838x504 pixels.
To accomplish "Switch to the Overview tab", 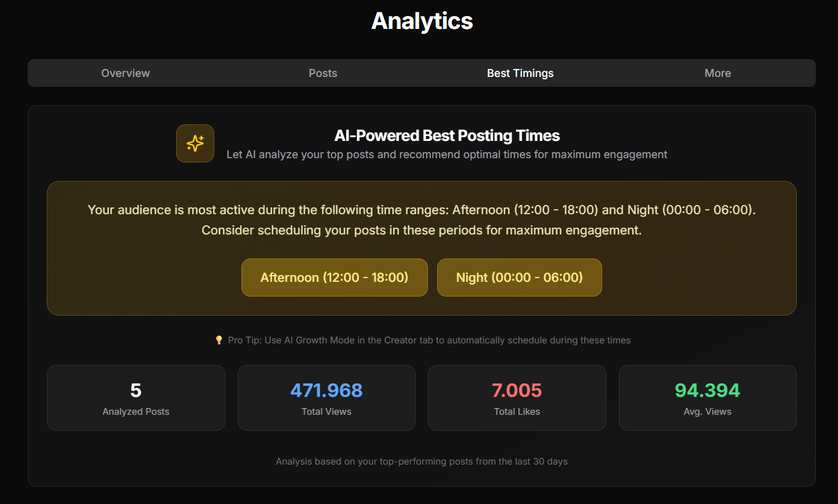I will tap(126, 73).
